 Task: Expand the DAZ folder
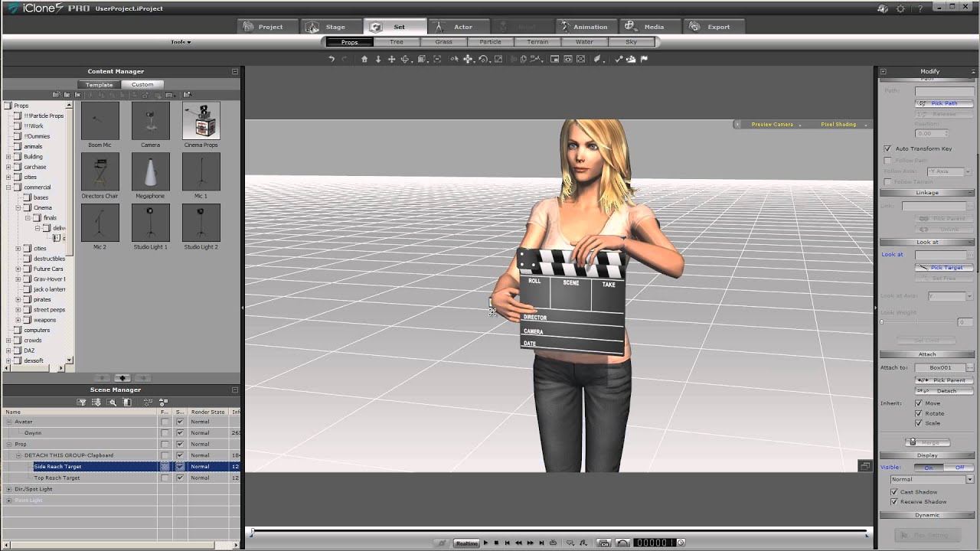point(8,350)
